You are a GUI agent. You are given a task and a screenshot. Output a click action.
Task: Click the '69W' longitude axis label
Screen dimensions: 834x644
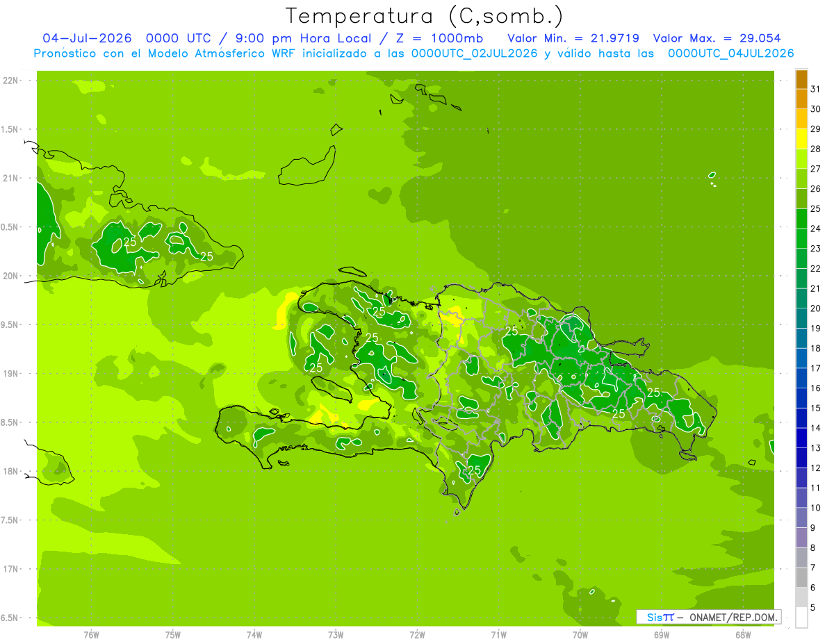coord(662,635)
